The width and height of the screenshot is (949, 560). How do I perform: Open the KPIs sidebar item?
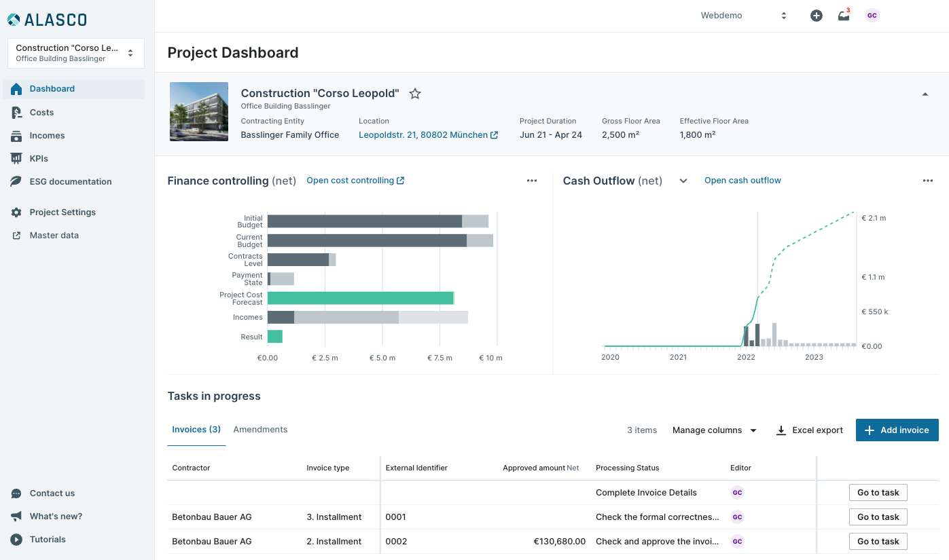39,159
